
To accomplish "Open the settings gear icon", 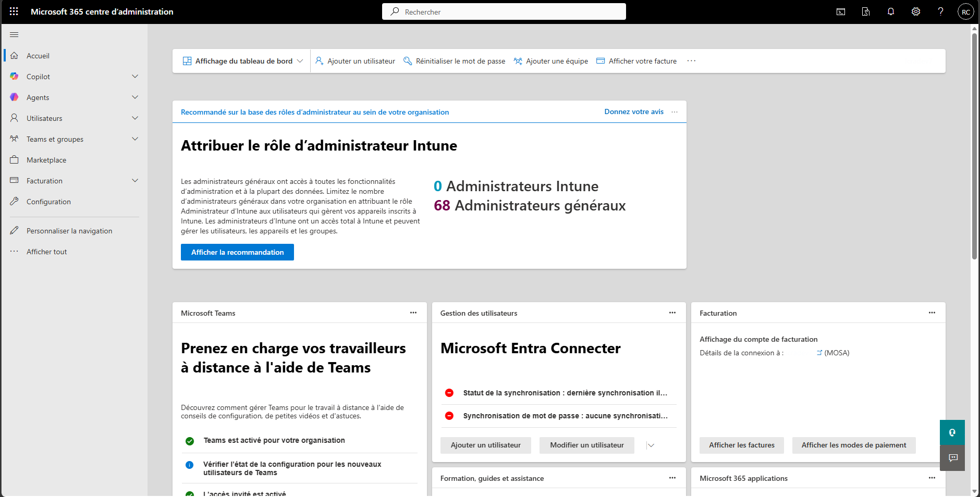I will pos(916,11).
